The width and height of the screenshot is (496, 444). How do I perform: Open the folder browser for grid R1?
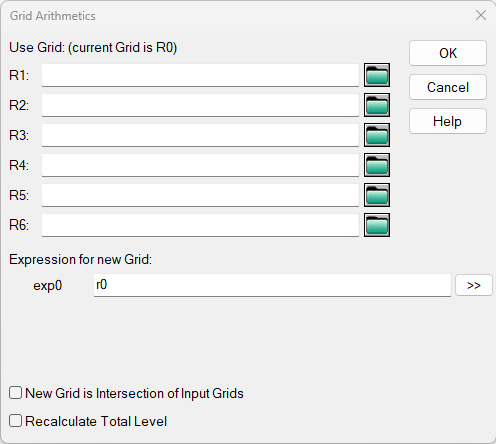377,75
